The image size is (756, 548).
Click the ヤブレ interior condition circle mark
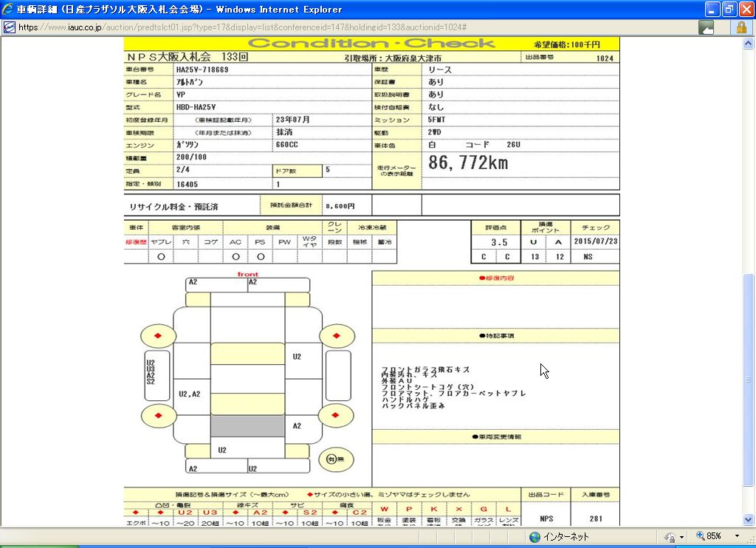click(x=161, y=256)
